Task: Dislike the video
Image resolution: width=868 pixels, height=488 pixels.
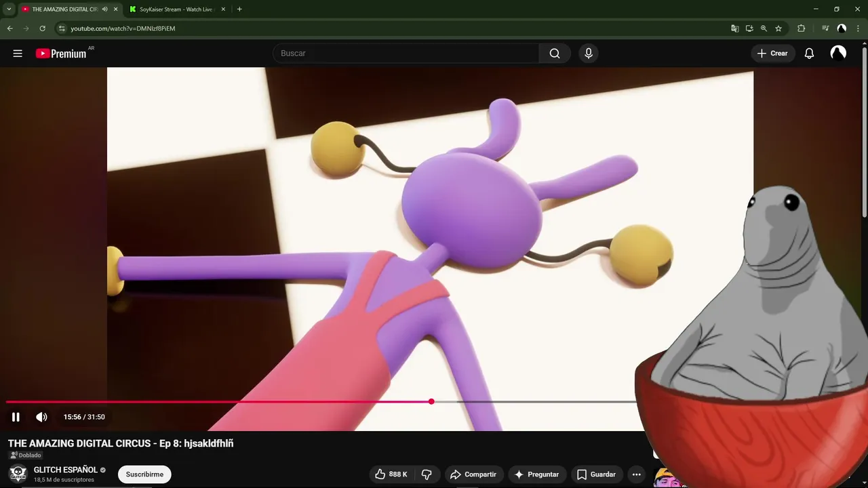Action: pos(427,474)
